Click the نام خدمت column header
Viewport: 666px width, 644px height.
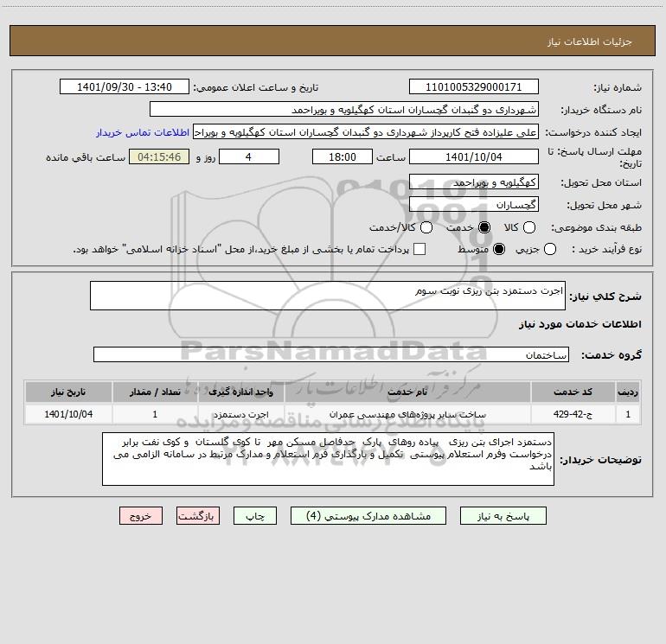(407, 392)
